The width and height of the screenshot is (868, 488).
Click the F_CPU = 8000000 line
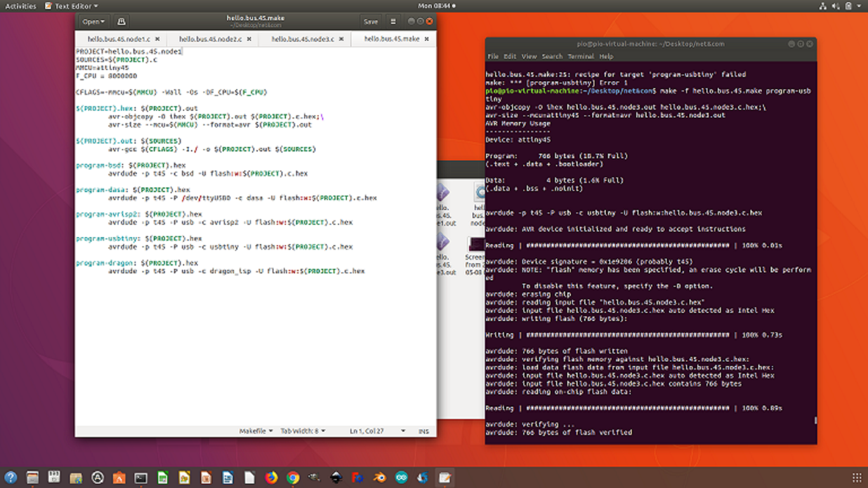106,76
